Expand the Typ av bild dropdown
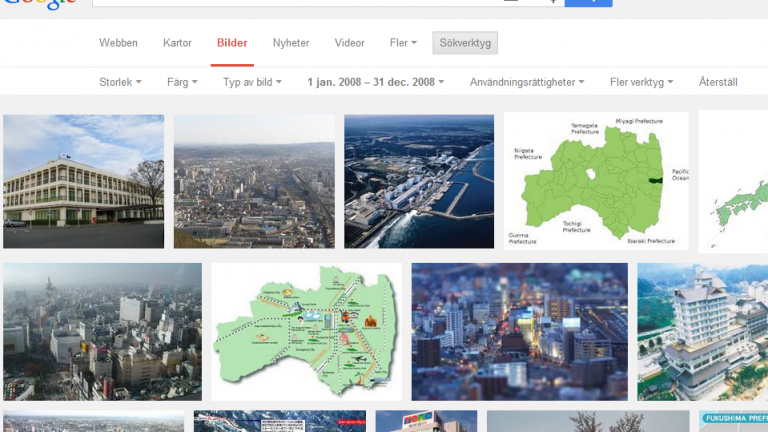The height and width of the screenshot is (432, 768). [252, 82]
